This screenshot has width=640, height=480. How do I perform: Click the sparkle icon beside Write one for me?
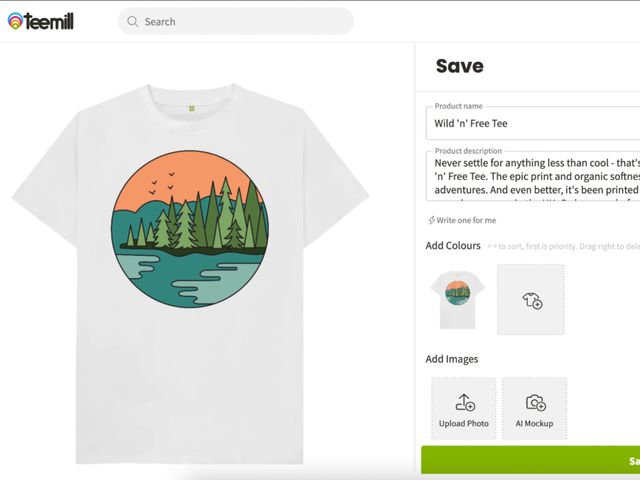pyautogui.click(x=431, y=220)
